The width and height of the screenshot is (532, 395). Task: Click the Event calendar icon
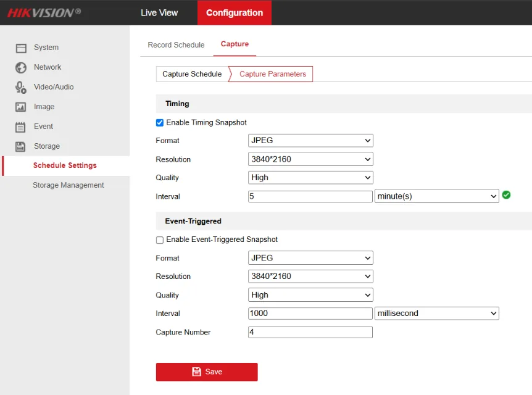coord(20,127)
